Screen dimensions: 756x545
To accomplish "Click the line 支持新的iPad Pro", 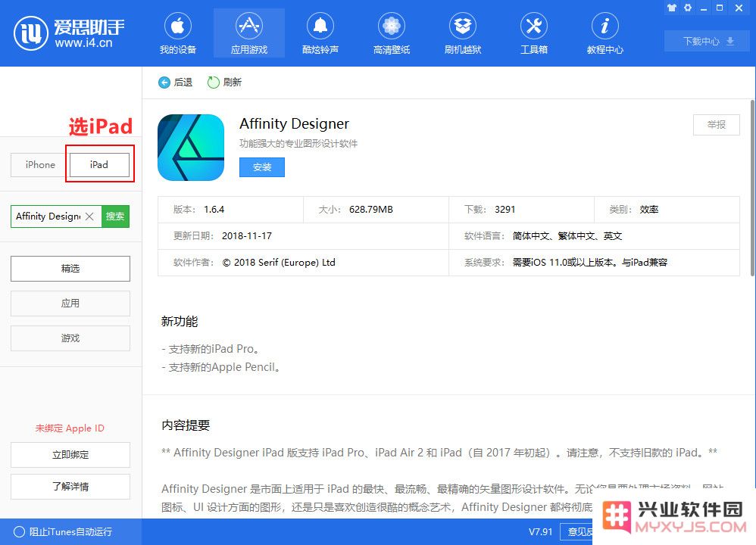I will coord(211,349).
